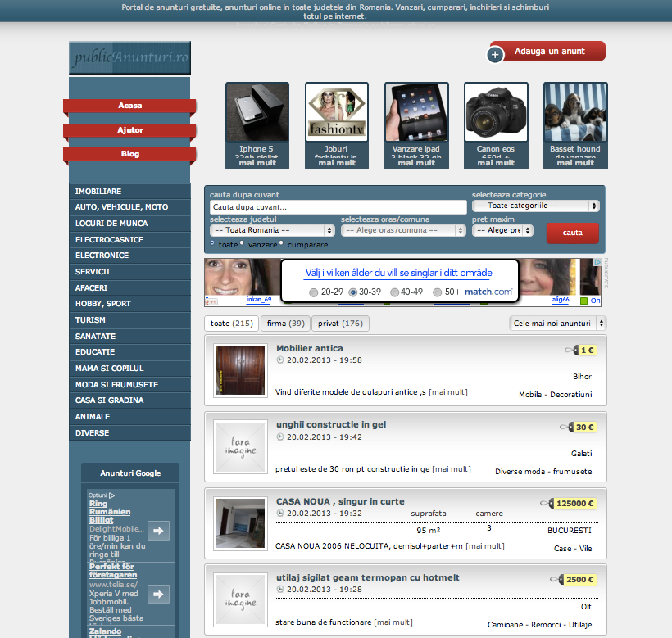This screenshot has width=672, height=638.
Task: Click the AdChoices icon on the banner ad
Action: (x=597, y=262)
